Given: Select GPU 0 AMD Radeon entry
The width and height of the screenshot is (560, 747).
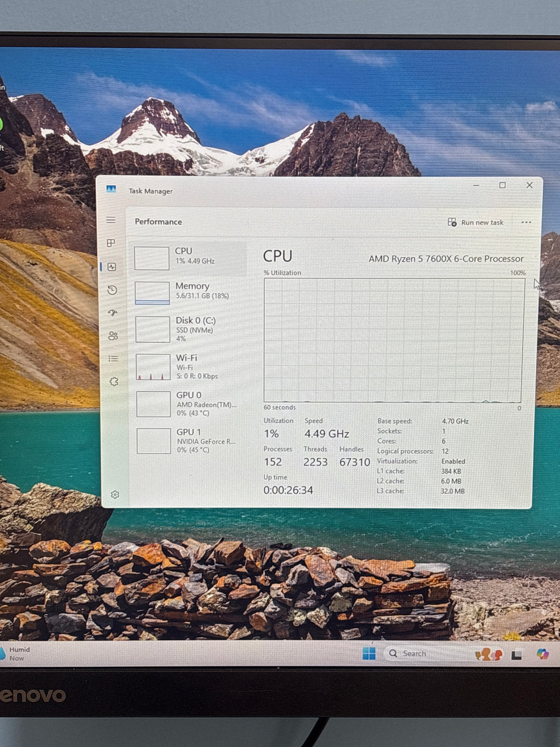Looking at the screenshot, I should pos(190,404).
